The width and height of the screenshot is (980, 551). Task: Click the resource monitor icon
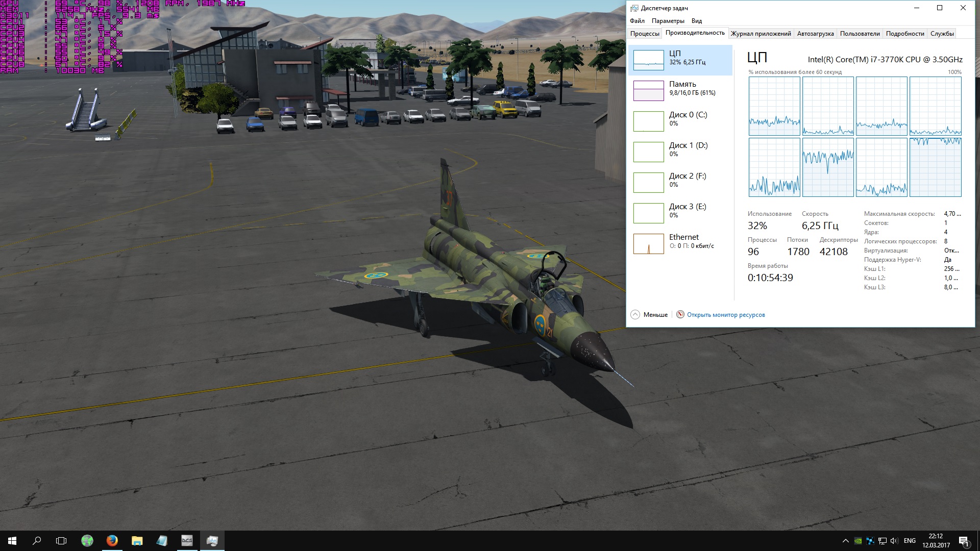[680, 314]
